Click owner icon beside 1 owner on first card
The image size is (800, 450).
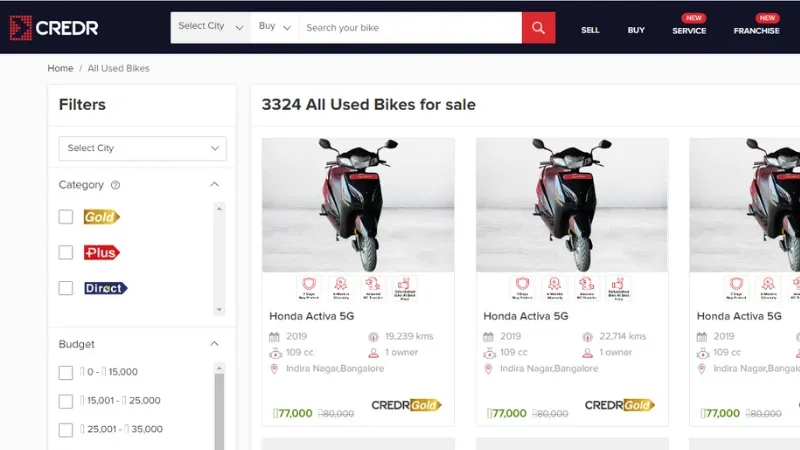pos(373,353)
